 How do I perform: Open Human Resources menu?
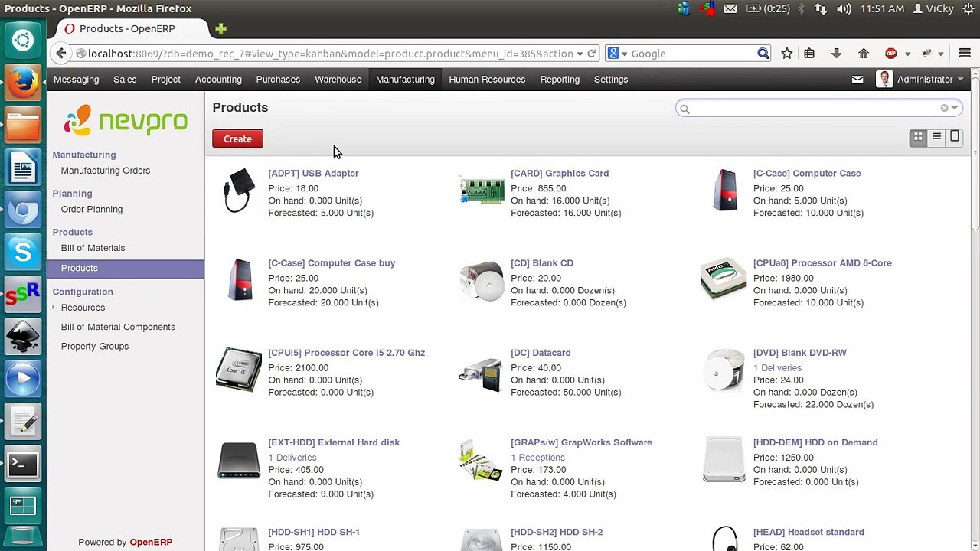pyautogui.click(x=487, y=80)
